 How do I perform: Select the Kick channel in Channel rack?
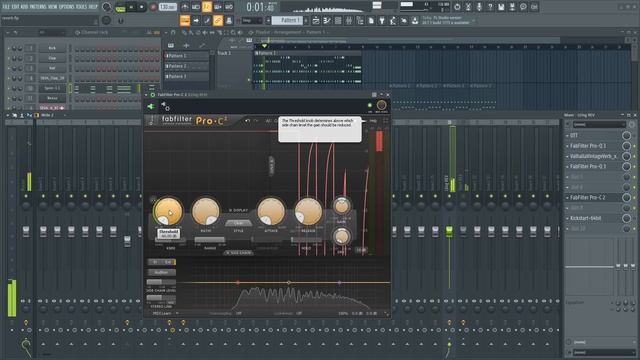[52, 48]
